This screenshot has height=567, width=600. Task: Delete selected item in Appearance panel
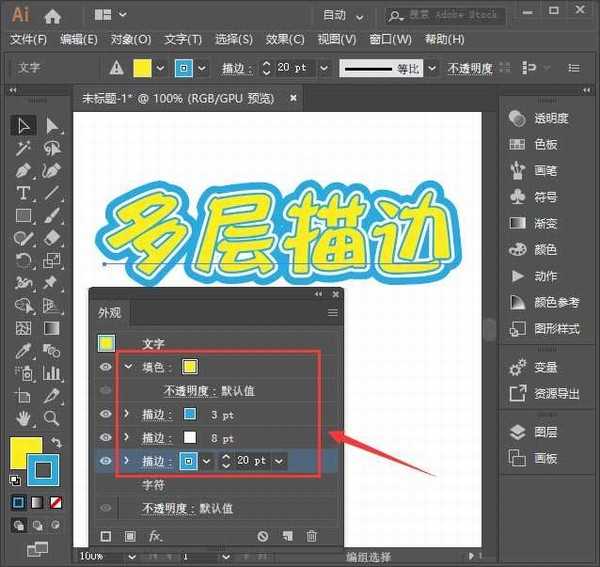(x=311, y=536)
